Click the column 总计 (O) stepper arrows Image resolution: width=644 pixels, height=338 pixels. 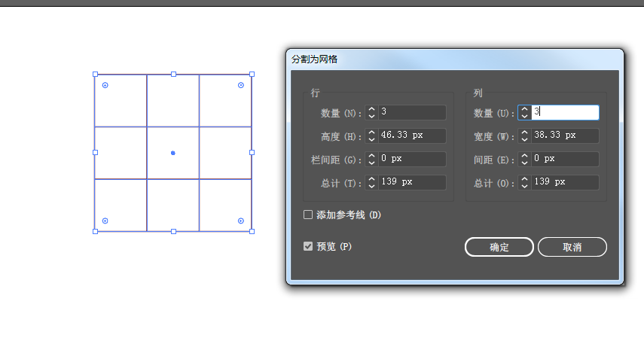point(524,182)
